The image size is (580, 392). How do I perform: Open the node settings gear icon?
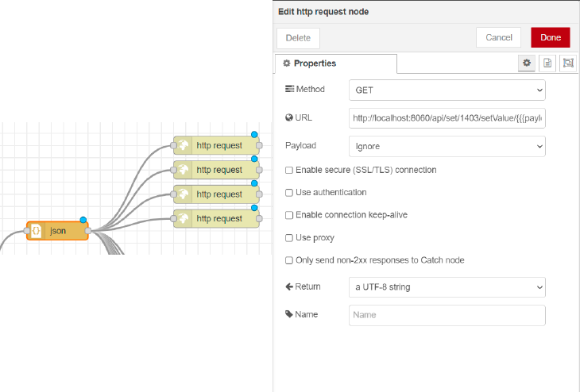point(526,63)
